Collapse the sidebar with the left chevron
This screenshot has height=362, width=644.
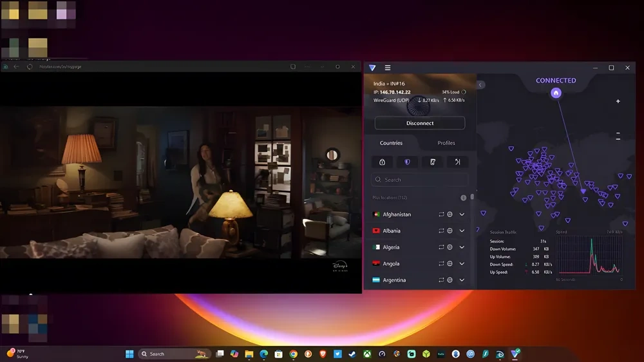tap(480, 84)
